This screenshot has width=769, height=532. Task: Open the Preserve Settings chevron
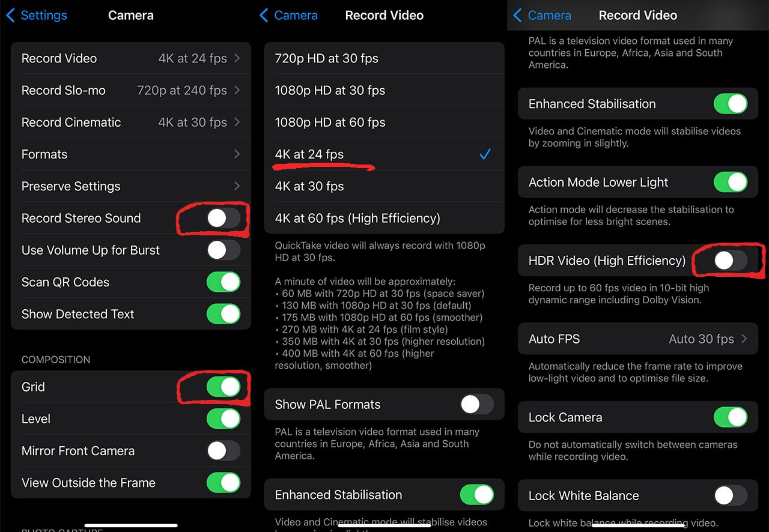point(237,186)
